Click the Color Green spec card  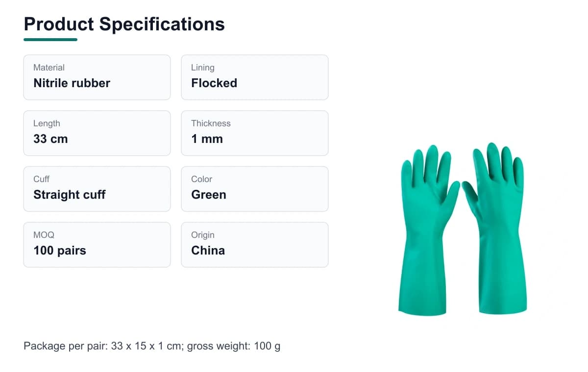point(255,189)
